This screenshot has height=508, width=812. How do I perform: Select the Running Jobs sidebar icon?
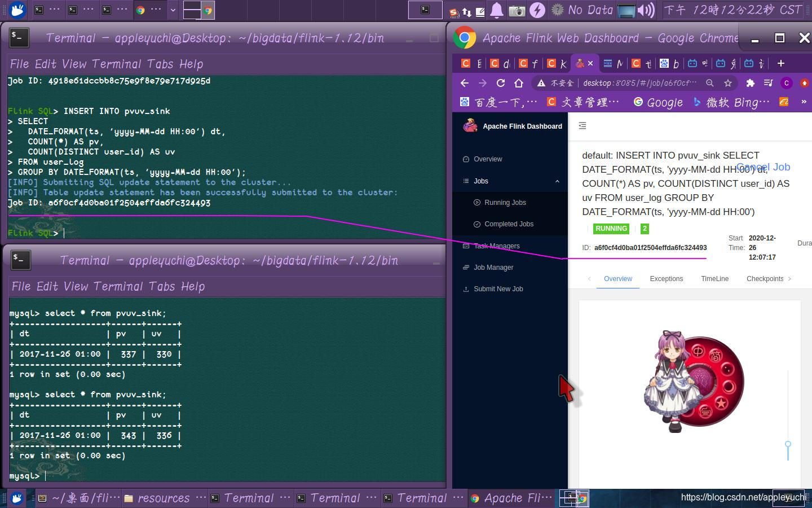click(476, 203)
